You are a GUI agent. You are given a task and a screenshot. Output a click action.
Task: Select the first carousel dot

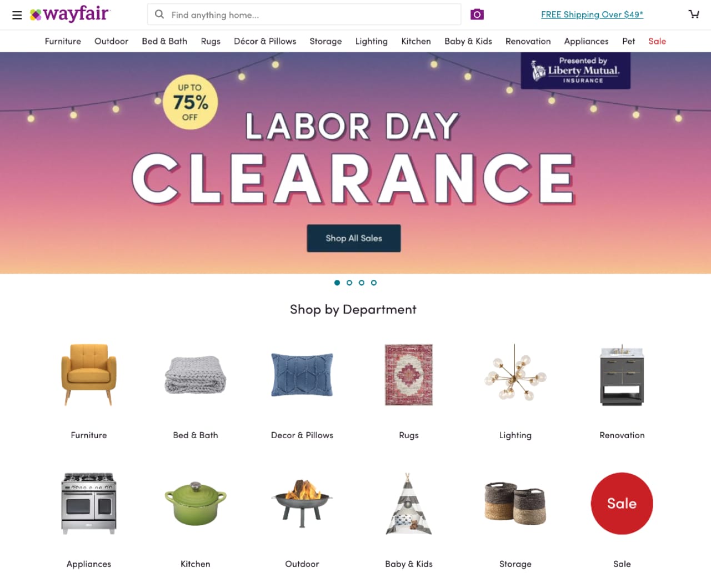337,283
